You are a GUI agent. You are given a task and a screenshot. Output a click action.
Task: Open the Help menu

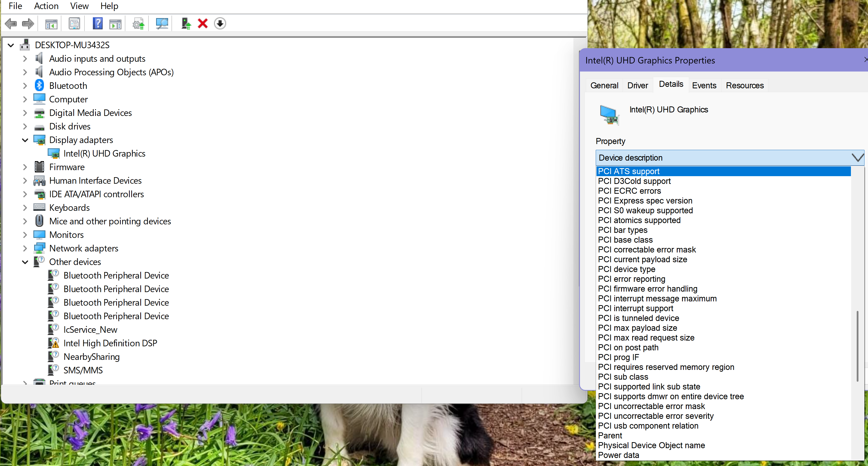[109, 6]
